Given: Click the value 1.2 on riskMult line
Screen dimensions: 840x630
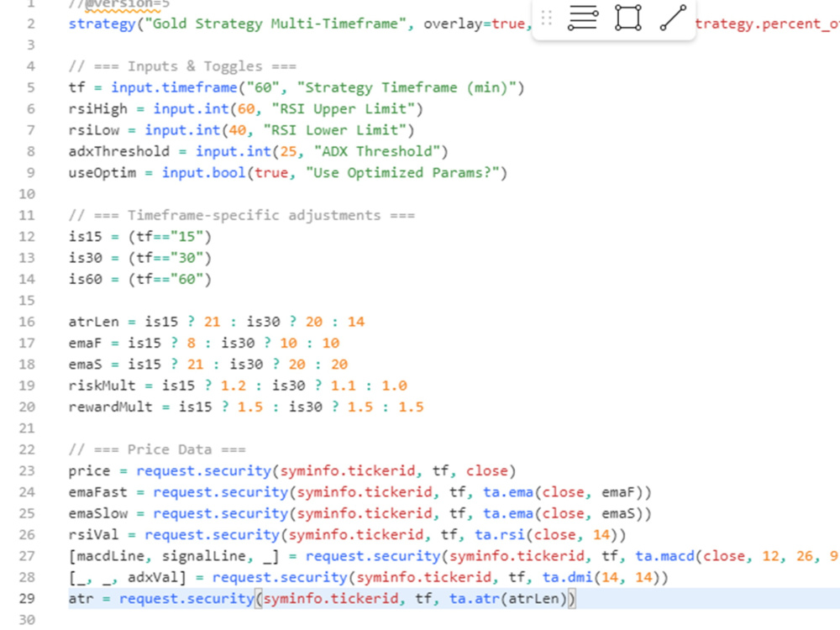Looking at the screenshot, I should coord(233,386).
